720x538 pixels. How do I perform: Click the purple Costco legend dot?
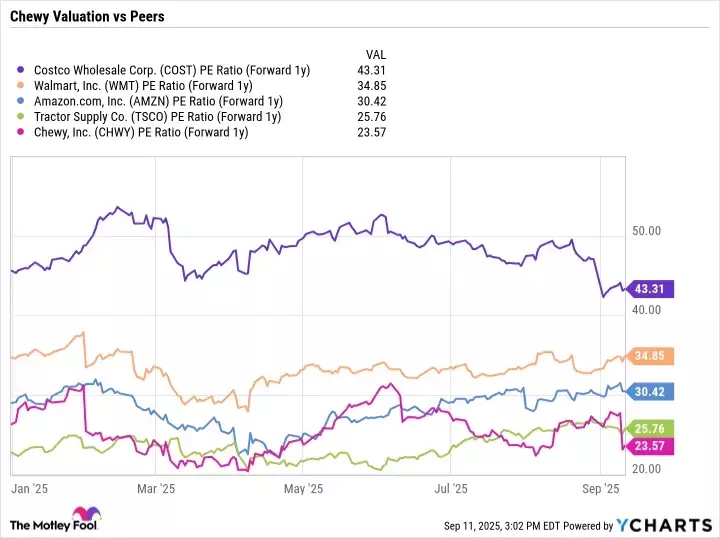point(24,70)
